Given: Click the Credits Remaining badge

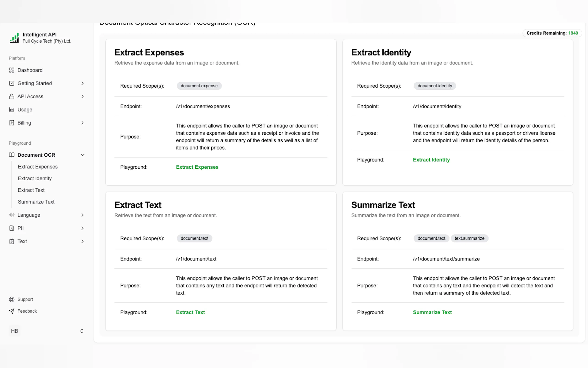Looking at the screenshot, I should click(x=552, y=33).
